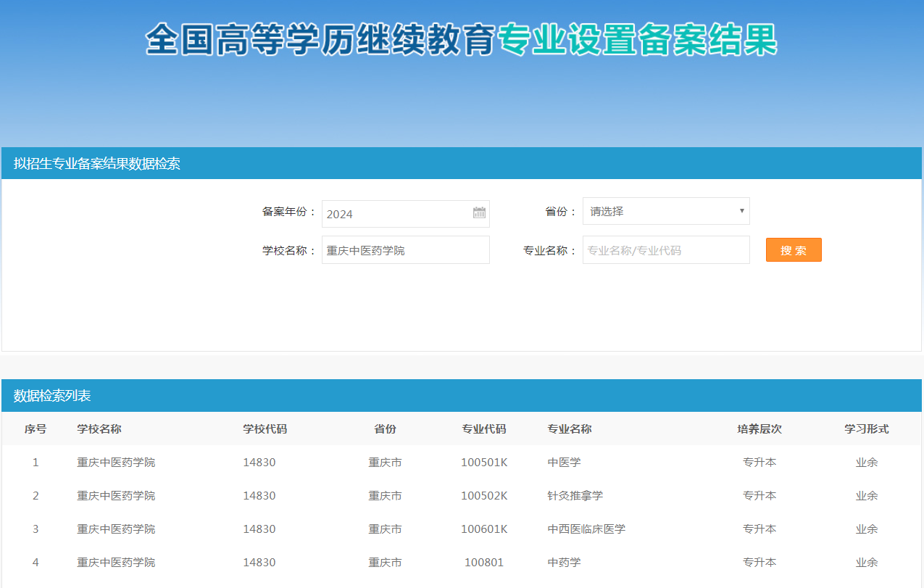Select the 中医学 major row
This screenshot has width=924, height=588.
[564, 463]
